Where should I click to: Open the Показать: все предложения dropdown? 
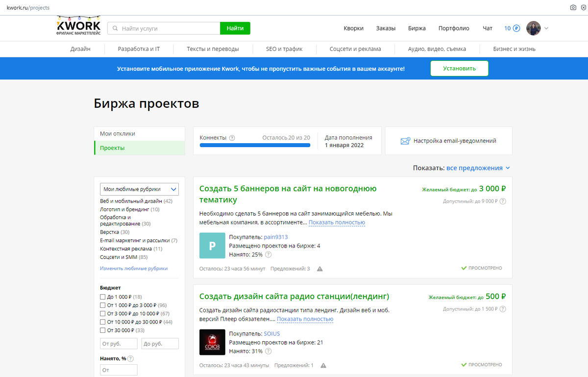click(x=478, y=168)
